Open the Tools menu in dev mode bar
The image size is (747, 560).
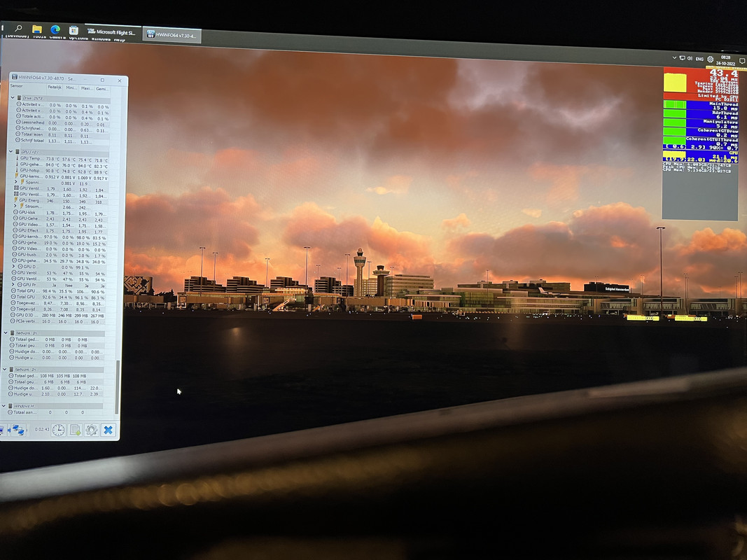point(39,36)
